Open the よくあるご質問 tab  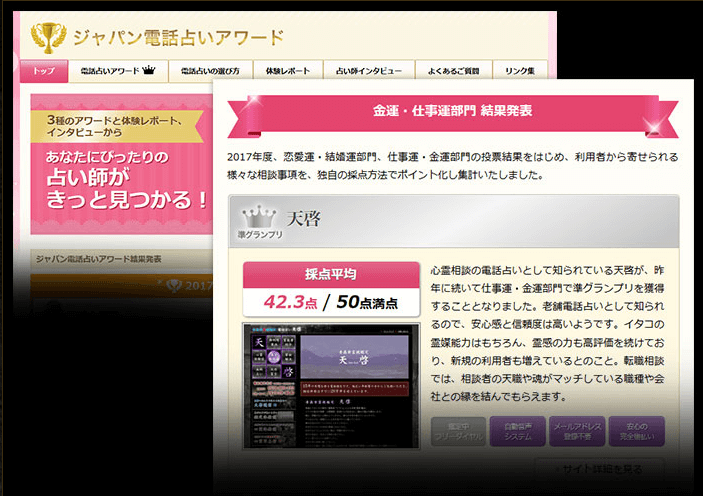tap(453, 71)
